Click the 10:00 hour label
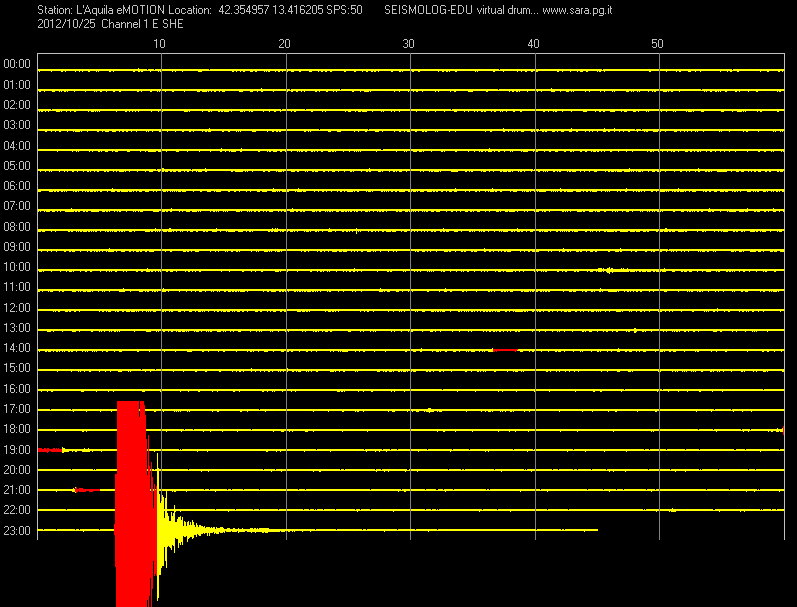 tap(17, 267)
